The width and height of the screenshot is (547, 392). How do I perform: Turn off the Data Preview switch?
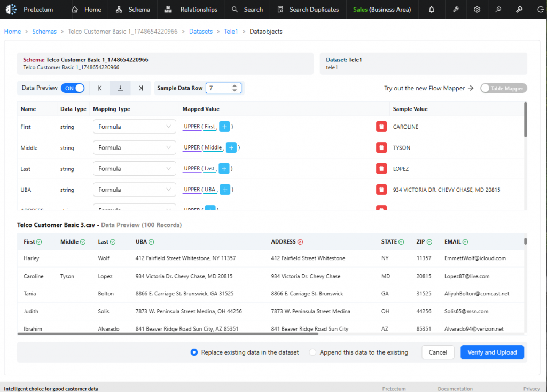73,88
